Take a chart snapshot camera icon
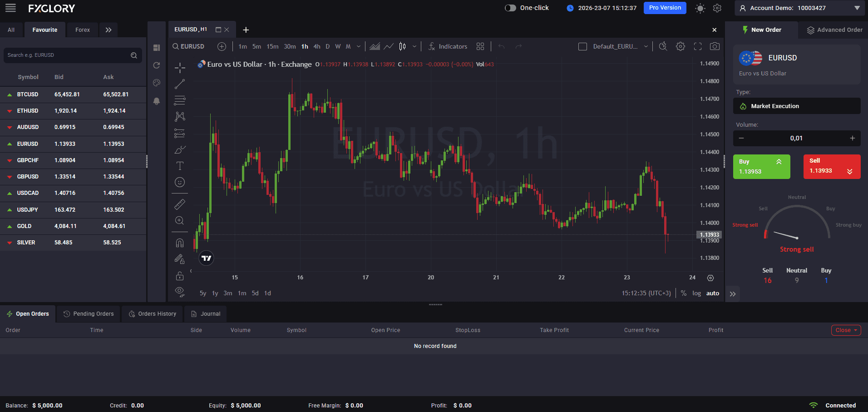The image size is (868, 412). [715, 46]
